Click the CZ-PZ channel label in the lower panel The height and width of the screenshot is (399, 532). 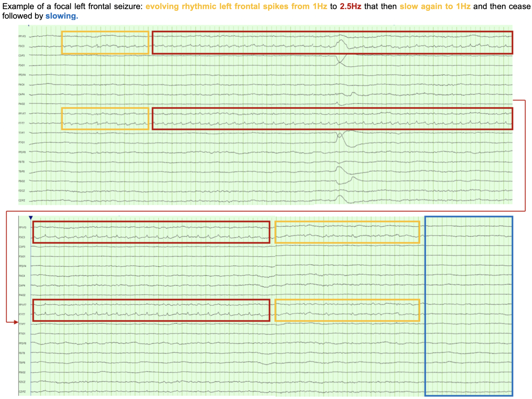tap(22, 392)
